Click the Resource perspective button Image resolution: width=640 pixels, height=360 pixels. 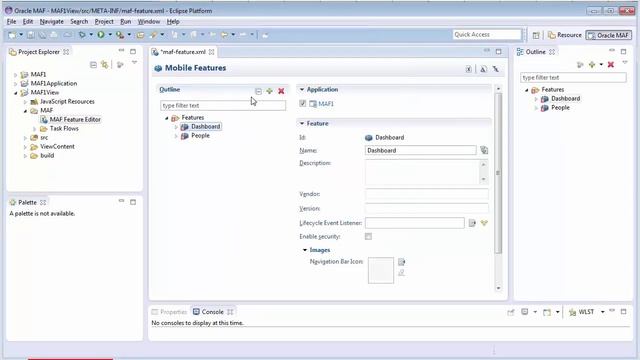coord(564,35)
